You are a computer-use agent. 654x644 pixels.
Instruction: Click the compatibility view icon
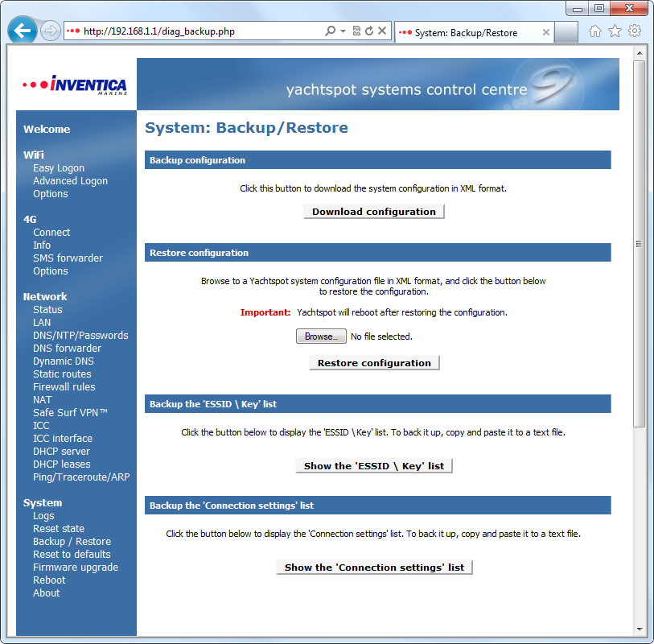click(356, 31)
